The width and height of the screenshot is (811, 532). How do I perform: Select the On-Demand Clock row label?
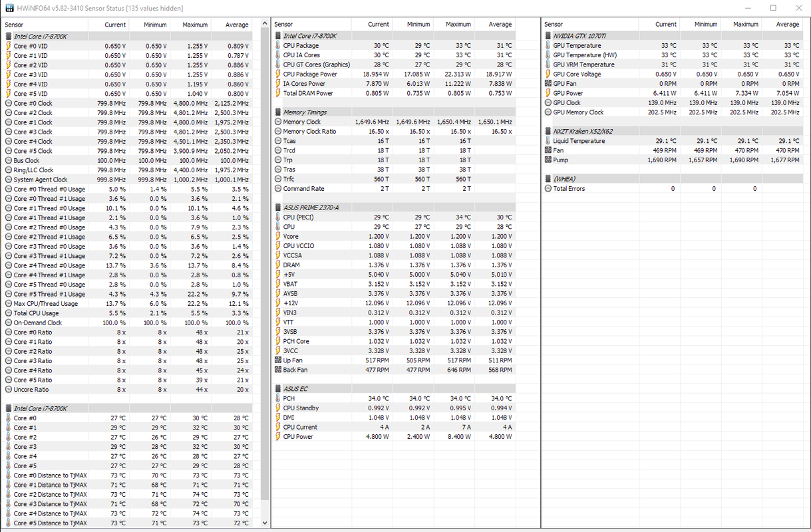pyautogui.click(x=38, y=323)
